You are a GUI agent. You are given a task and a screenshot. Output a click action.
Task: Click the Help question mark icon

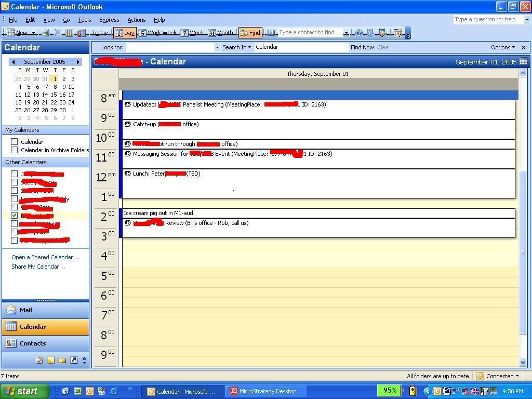click(359, 33)
